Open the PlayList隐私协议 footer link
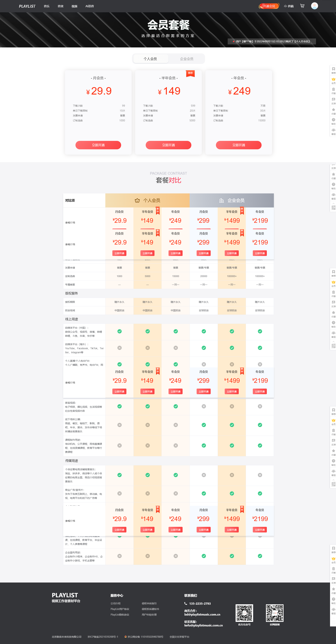The width and height of the screenshot is (336, 644). click(120, 615)
